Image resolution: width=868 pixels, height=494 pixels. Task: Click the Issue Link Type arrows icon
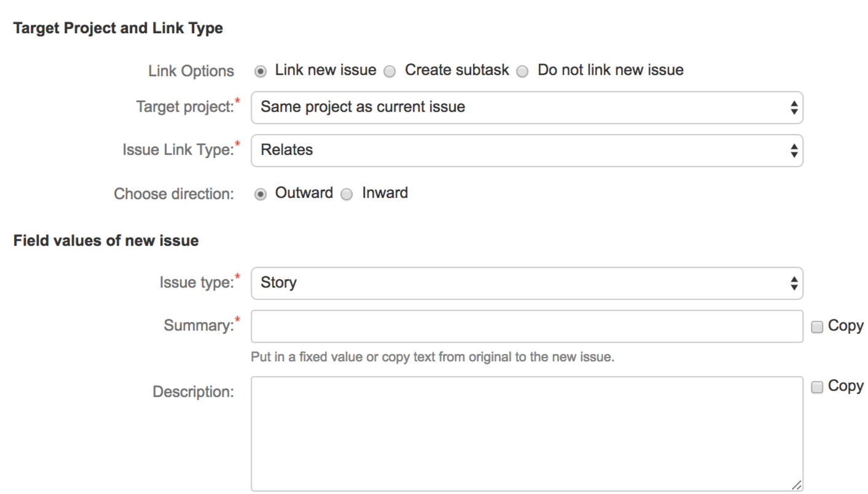tap(794, 151)
